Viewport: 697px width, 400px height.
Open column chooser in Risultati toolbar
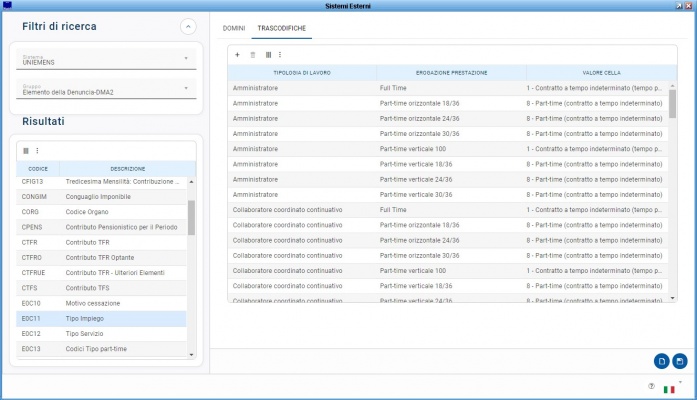(26, 150)
